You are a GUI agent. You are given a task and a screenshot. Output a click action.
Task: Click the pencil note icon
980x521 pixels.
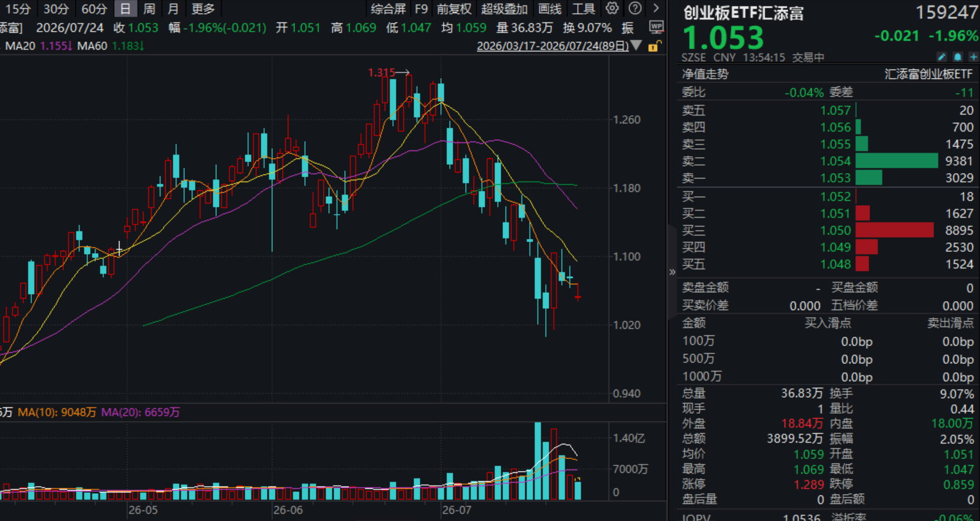tap(941, 57)
